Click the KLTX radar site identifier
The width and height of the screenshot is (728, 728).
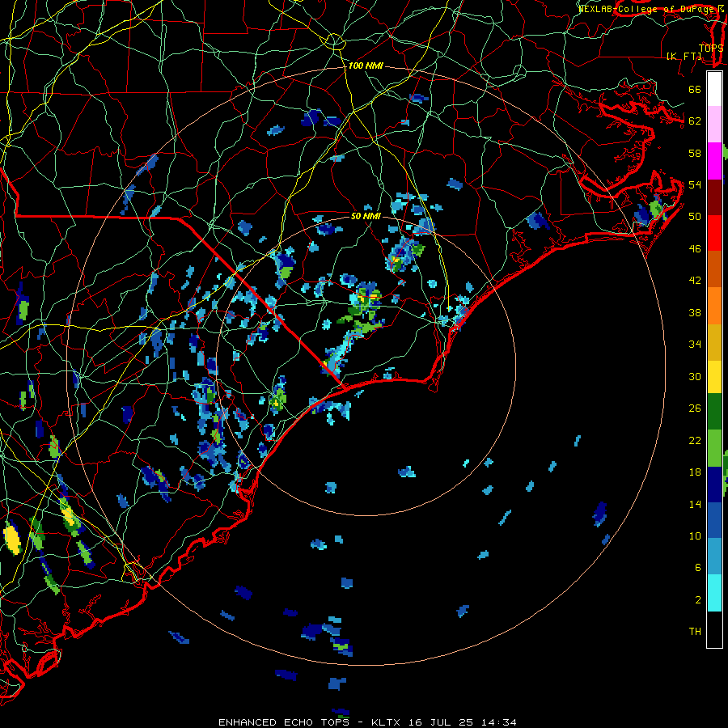coord(387,722)
